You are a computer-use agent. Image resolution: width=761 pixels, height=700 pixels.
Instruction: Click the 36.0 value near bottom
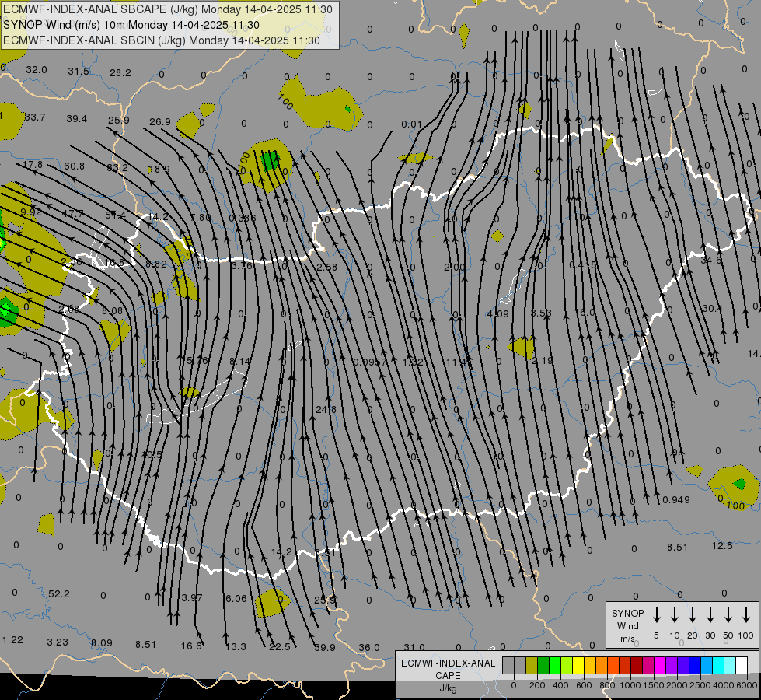[x=369, y=648]
